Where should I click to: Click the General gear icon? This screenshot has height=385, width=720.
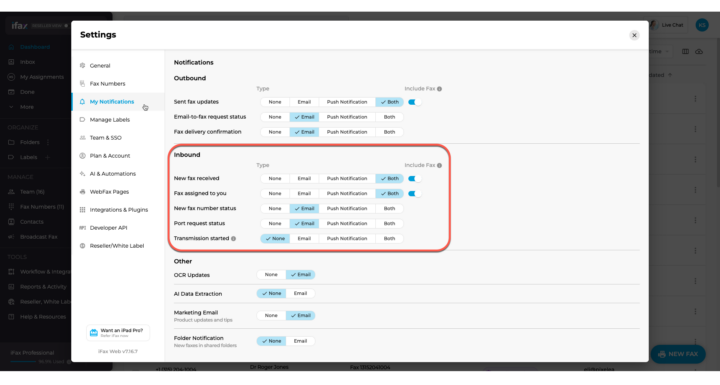(83, 66)
